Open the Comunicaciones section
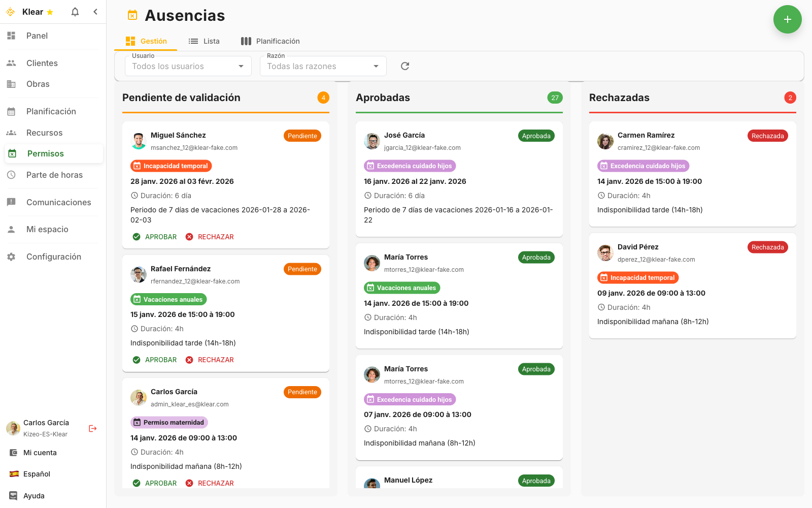This screenshot has height=508, width=812. pyautogui.click(x=59, y=202)
